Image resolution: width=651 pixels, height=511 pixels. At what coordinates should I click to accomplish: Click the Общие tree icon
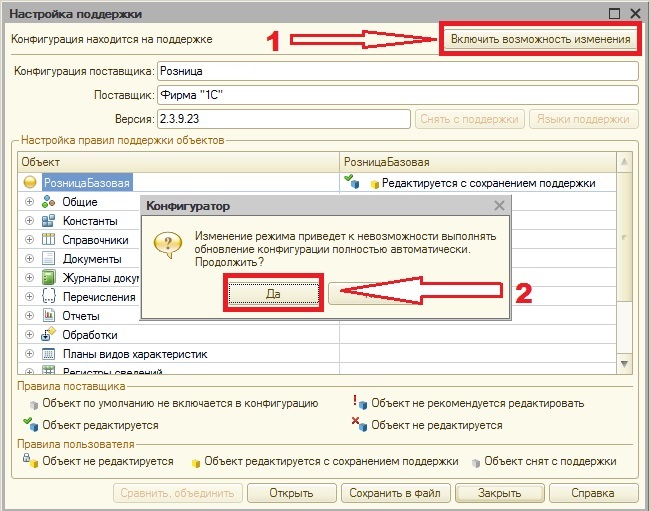click(x=49, y=202)
